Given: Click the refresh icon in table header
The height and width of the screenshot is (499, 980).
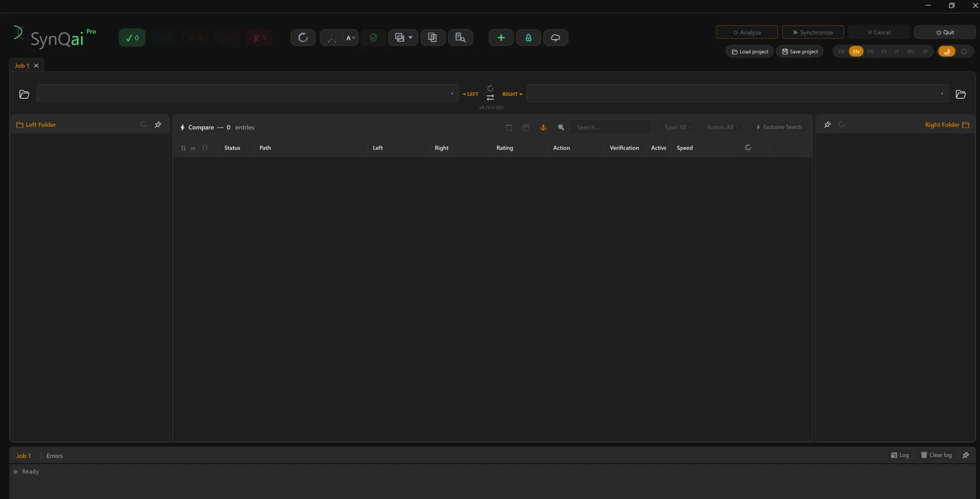Looking at the screenshot, I should (748, 148).
